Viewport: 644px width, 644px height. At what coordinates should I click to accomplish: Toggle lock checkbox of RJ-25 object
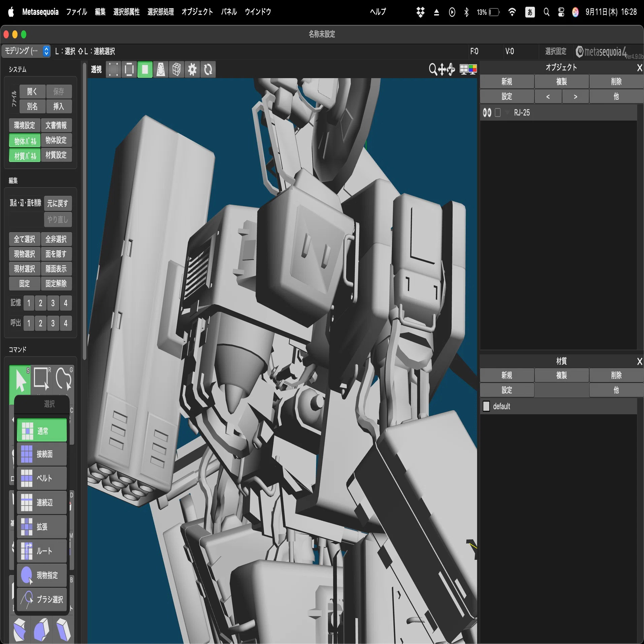[497, 112]
